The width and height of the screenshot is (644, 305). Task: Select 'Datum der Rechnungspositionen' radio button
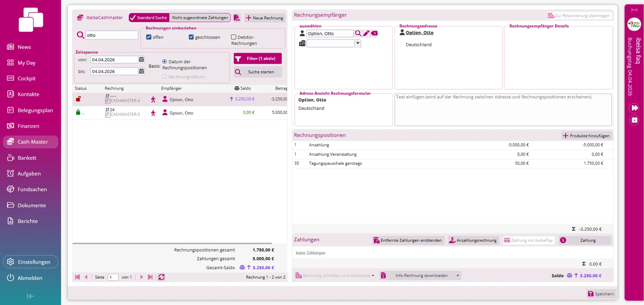164,61
